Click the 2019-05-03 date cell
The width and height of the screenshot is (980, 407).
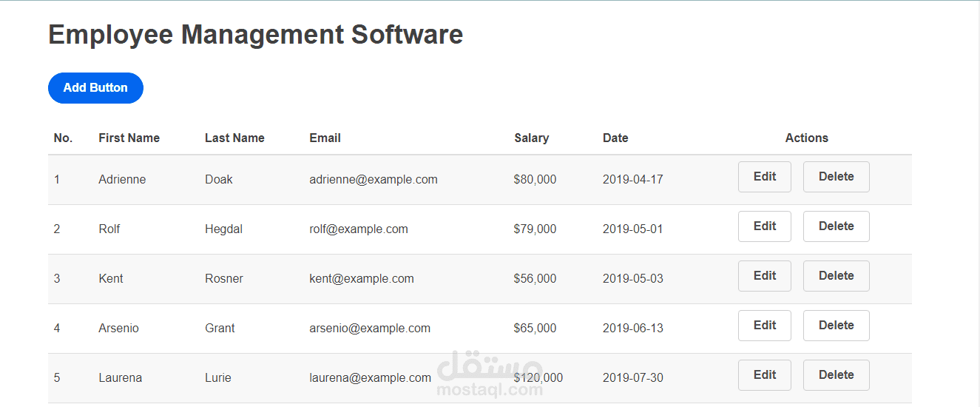click(633, 278)
